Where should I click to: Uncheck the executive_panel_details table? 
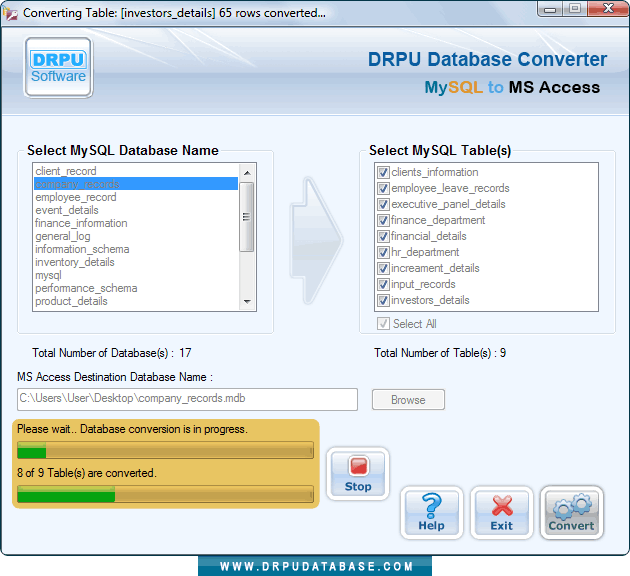coord(383,204)
